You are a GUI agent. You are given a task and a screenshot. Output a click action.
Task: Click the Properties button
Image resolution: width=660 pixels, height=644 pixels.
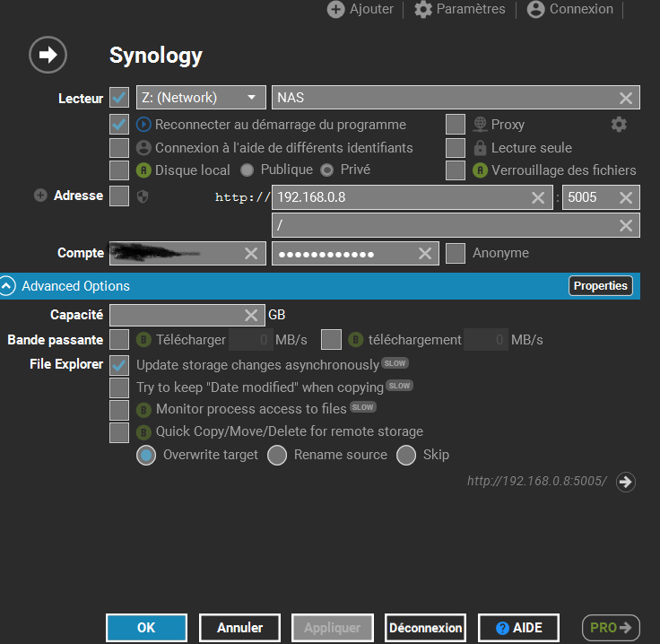coord(601,286)
